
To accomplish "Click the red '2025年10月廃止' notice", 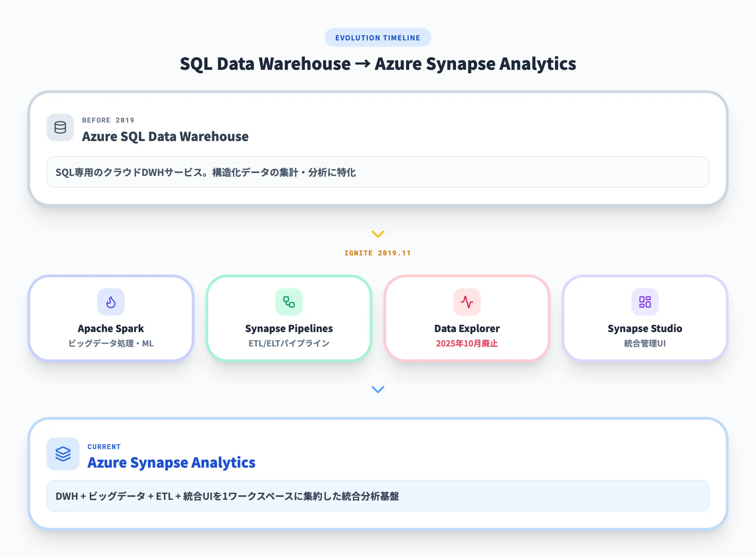I will (467, 343).
